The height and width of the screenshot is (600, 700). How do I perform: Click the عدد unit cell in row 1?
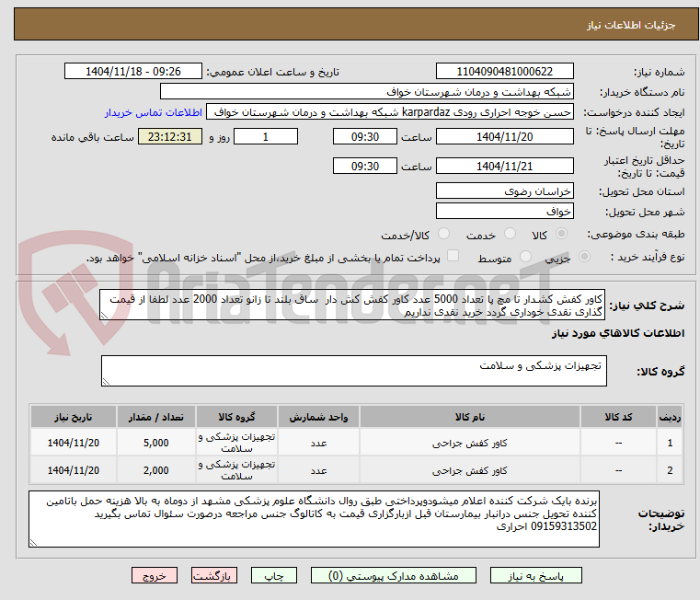pyautogui.click(x=318, y=443)
